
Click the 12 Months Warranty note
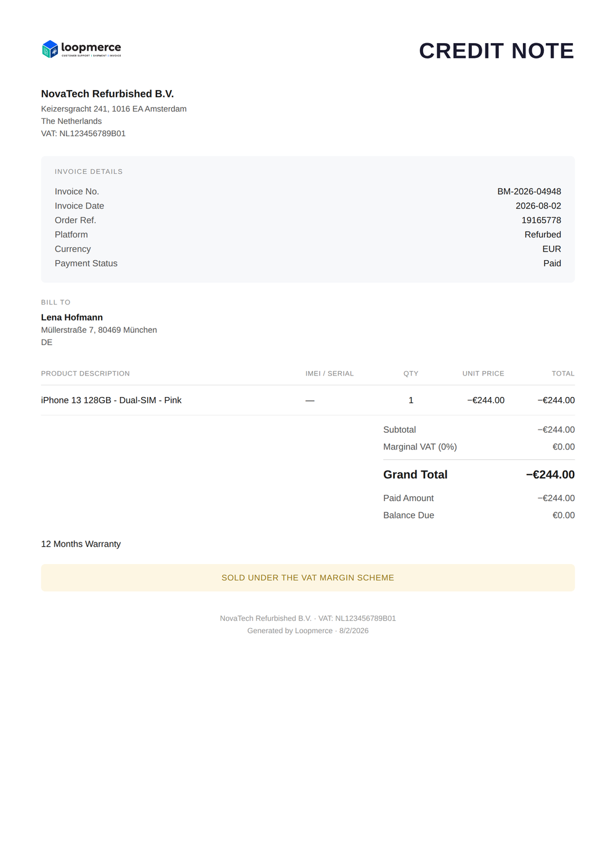coord(81,544)
